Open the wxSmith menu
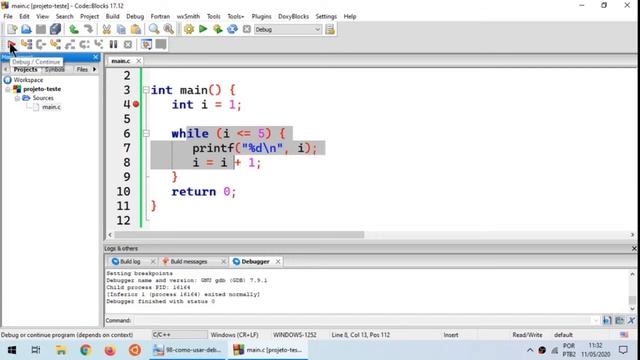The height and width of the screenshot is (360, 640). (x=188, y=16)
